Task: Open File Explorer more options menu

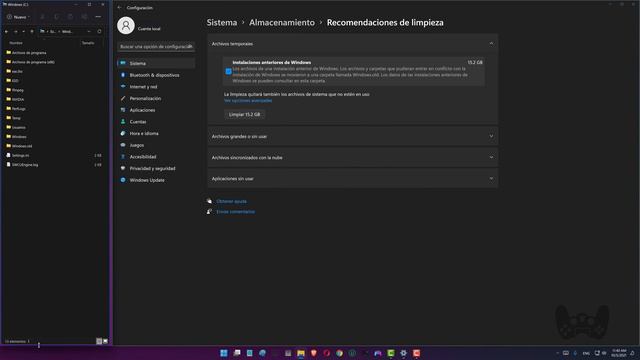Action: [x=98, y=17]
